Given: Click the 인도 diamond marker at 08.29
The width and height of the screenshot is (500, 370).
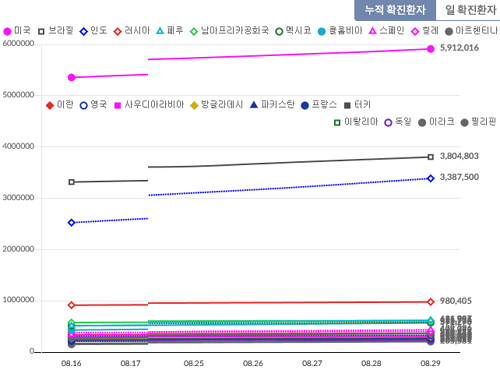Looking at the screenshot, I should 431,179.
